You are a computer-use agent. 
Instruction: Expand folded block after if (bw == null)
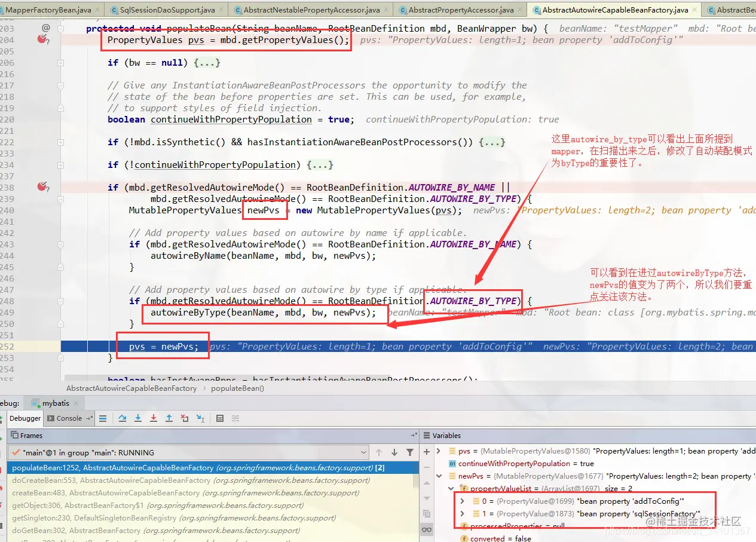207,62
